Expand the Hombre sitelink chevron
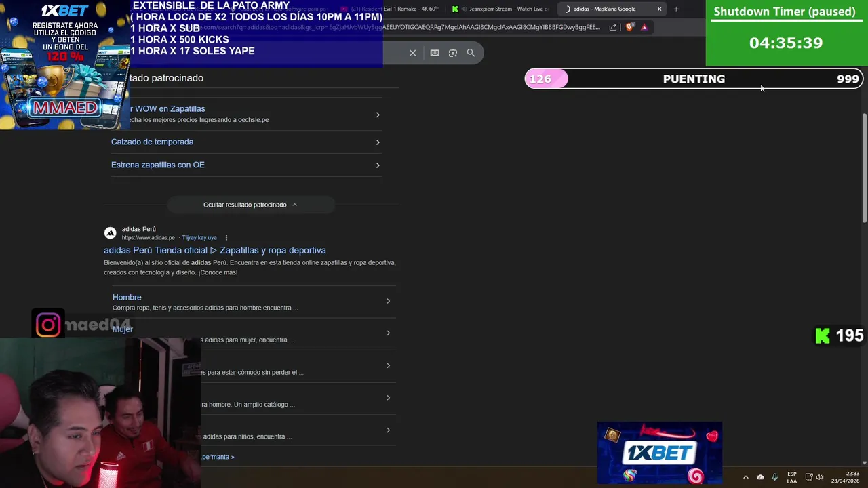 [388, 301]
